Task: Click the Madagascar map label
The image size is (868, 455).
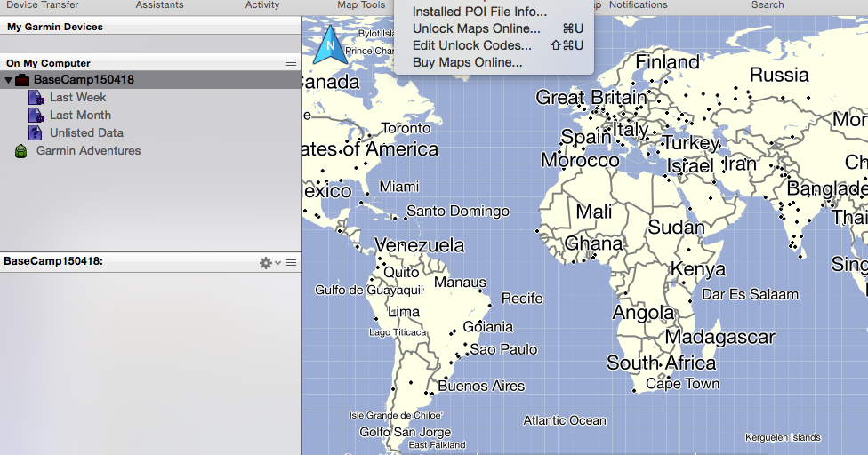Action: click(x=720, y=337)
